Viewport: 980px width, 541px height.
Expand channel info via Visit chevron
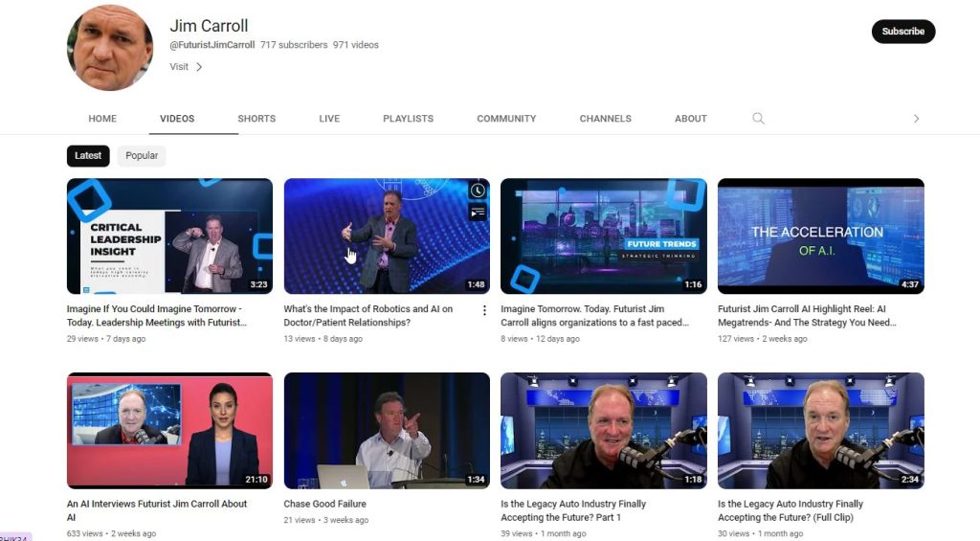tap(199, 67)
